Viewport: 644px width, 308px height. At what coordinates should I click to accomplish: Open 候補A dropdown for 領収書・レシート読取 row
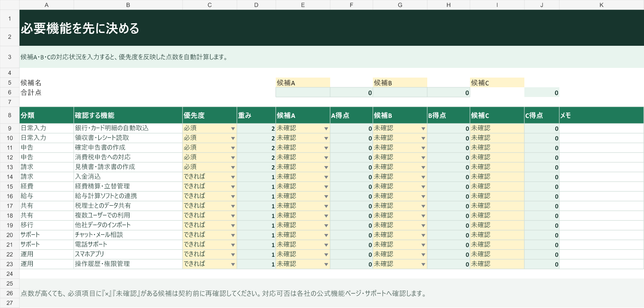(326, 138)
